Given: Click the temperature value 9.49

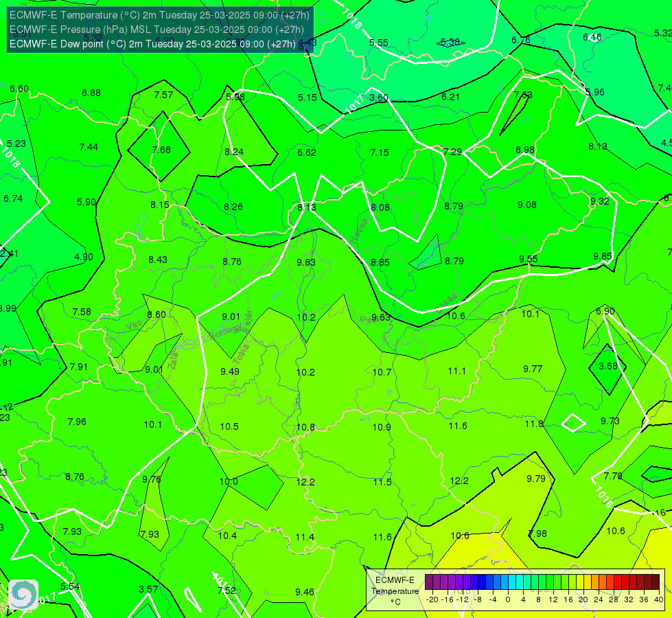Looking at the screenshot, I should [230, 371].
